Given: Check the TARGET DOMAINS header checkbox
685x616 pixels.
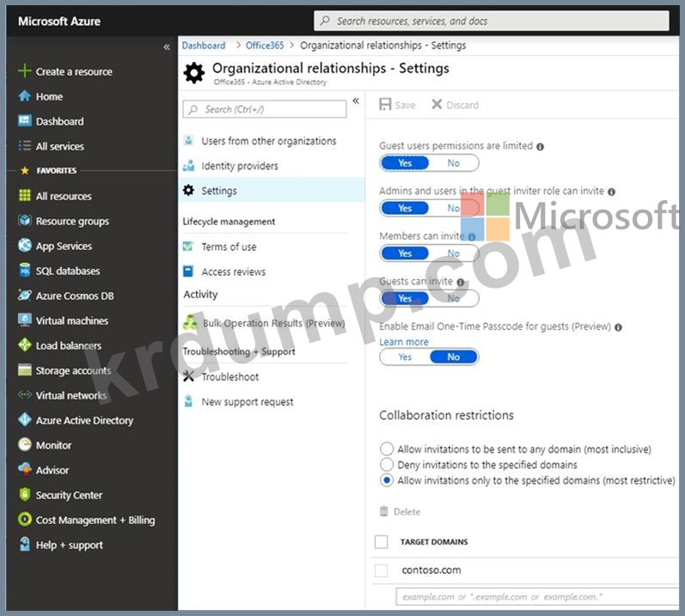Looking at the screenshot, I should pyautogui.click(x=382, y=542).
